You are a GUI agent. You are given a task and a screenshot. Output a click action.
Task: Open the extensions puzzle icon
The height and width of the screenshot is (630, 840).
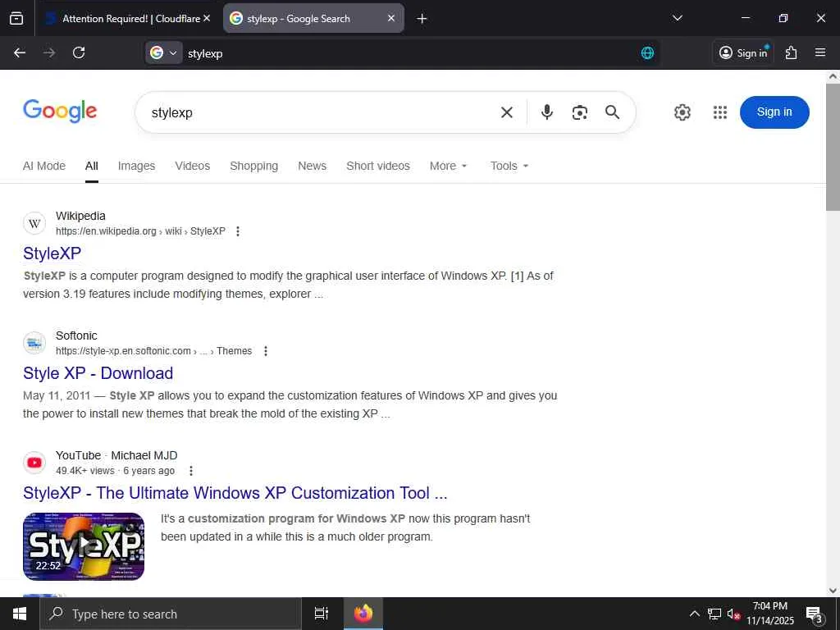[x=792, y=52]
